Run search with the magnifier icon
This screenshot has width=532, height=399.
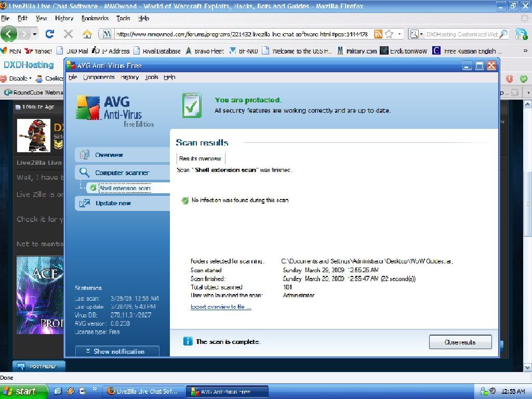tap(504, 34)
